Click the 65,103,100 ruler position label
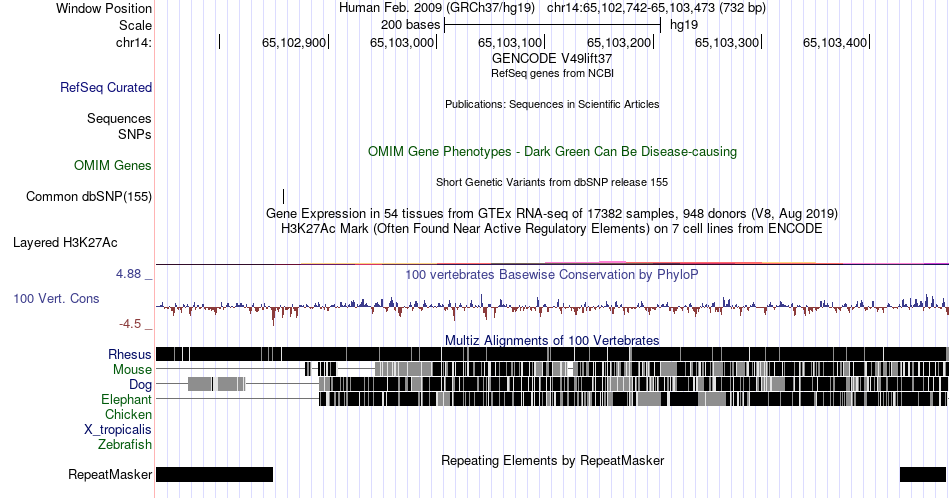The height and width of the screenshot is (498, 950). click(510, 42)
